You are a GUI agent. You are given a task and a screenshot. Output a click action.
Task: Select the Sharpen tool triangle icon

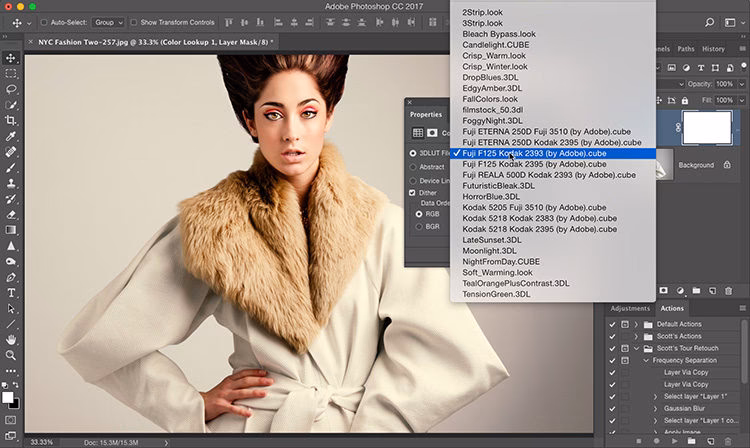(11, 246)
